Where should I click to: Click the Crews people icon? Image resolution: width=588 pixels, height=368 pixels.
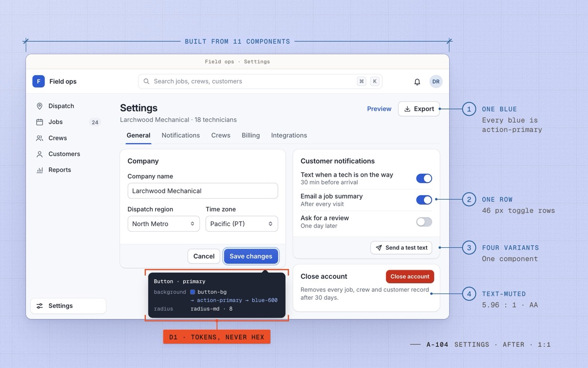point(40,138)
